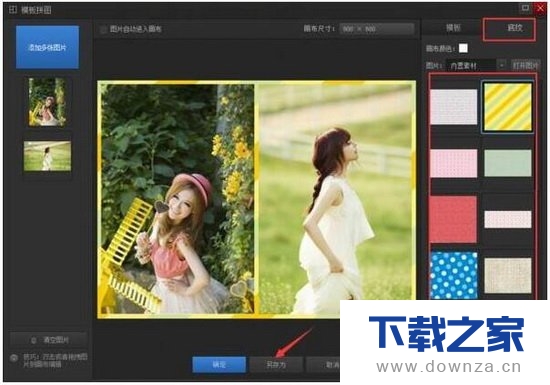Click the canvas size input field
This screenshot has width=550, height=385.
(x=377, y=29)
